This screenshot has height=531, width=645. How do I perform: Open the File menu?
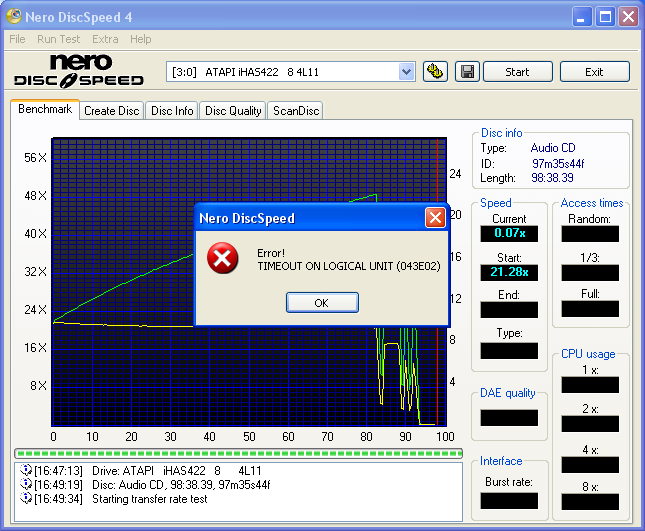tap(17, 39)
